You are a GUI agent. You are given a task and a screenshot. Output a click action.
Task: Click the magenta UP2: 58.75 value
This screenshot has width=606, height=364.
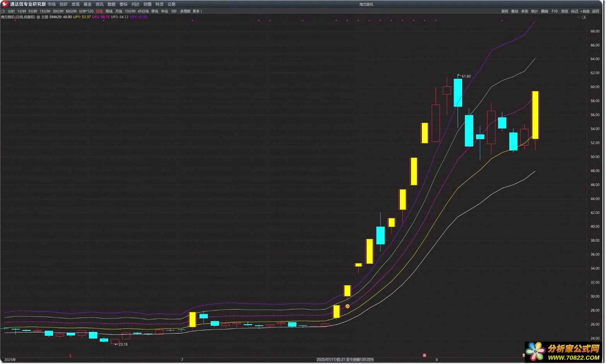pos(101,17)
